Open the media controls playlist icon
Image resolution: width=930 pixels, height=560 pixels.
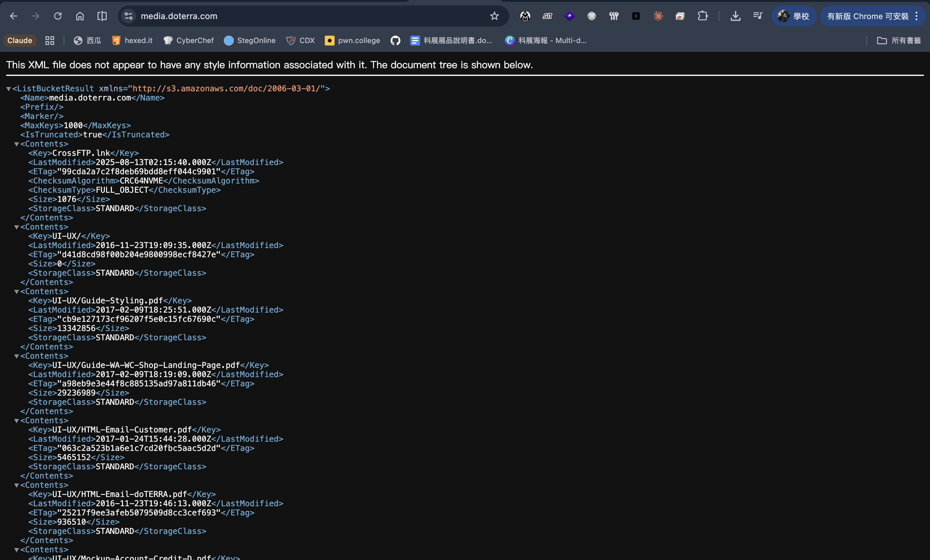757,16
